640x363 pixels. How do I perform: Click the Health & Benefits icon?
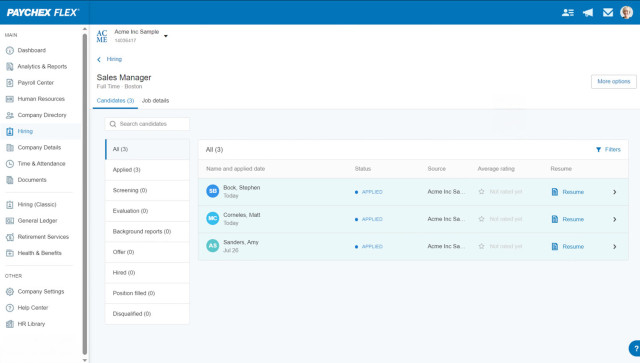pos(10,253)
